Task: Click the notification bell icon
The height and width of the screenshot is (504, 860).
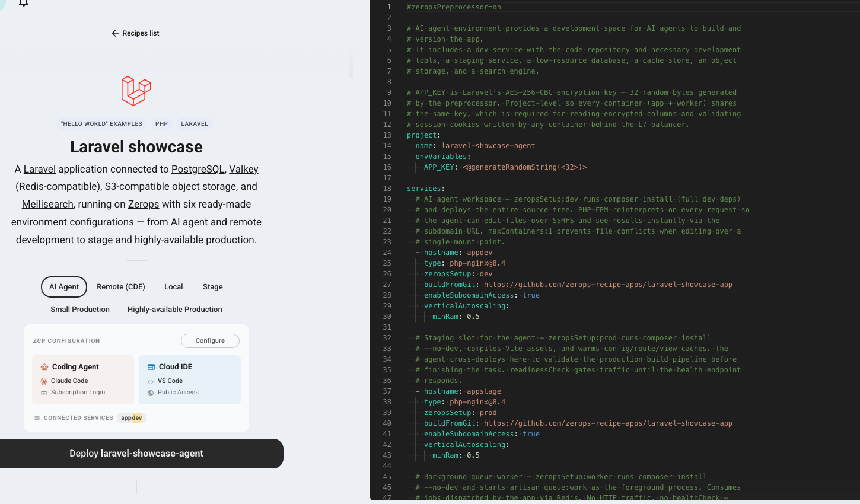Action: (24, 2)
